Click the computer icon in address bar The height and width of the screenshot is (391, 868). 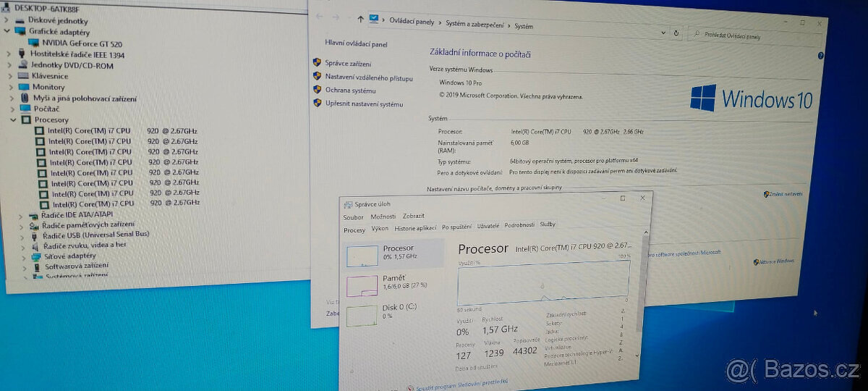coord(373,20)
